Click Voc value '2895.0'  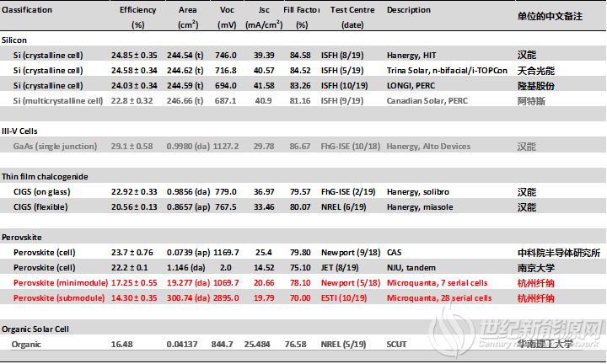click(x=226, y=297)
